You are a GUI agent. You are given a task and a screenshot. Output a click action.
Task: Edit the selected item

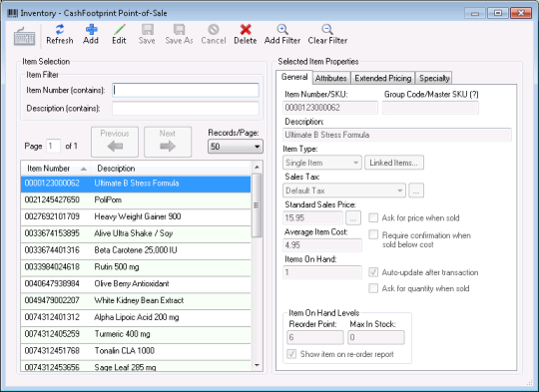tap(119, 34)
